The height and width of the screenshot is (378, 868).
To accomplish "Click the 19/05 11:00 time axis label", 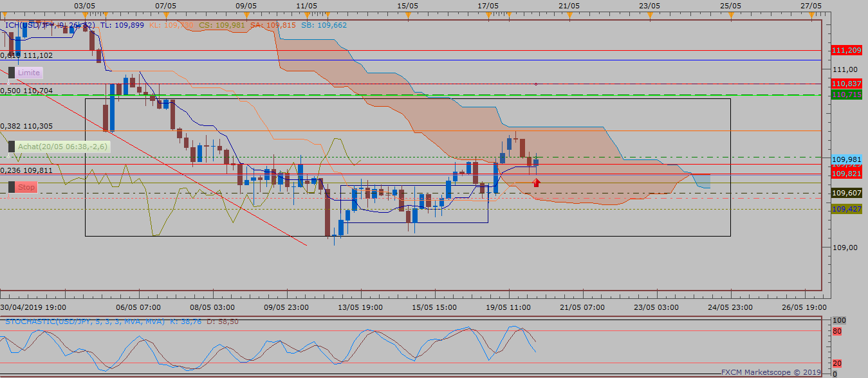I will coord(509,307).
